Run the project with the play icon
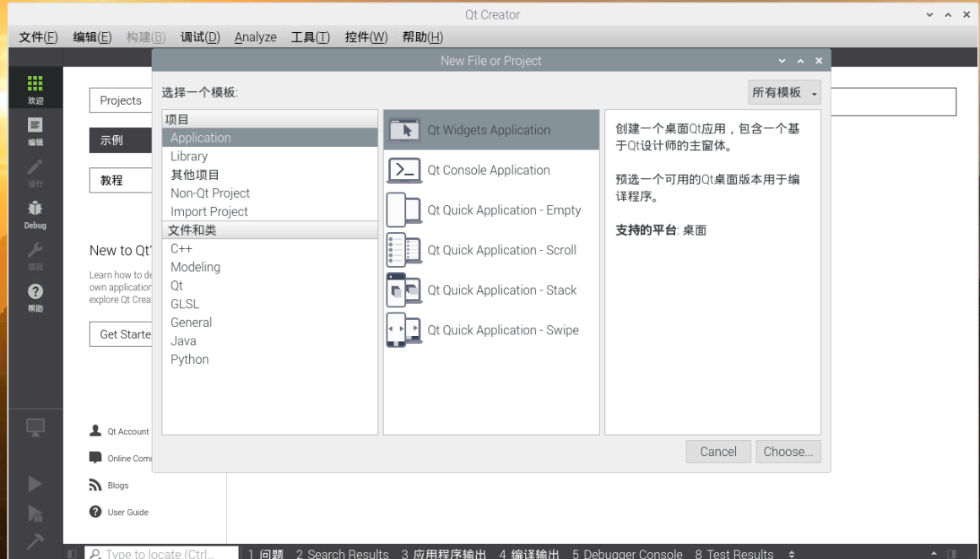The image size is (980, 559). (x=35, y=483)
